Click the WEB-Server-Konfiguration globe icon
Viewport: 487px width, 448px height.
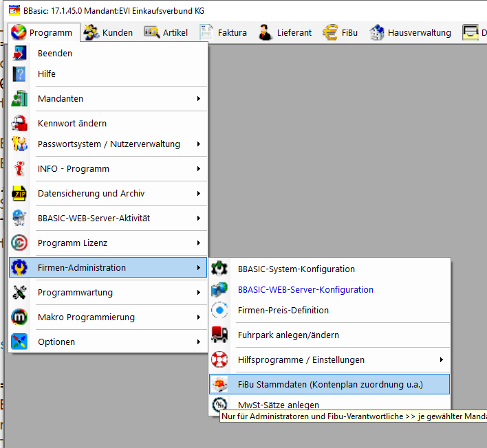pos(219,289)
